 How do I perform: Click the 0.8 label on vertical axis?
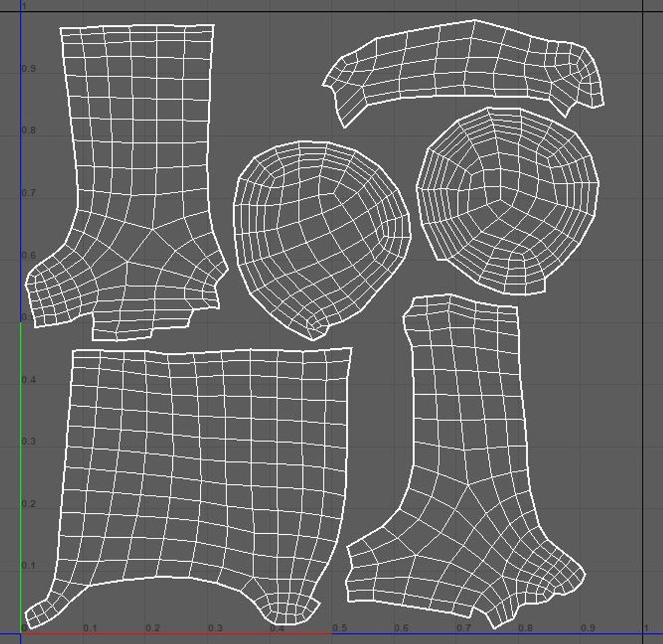pos(29,130)
